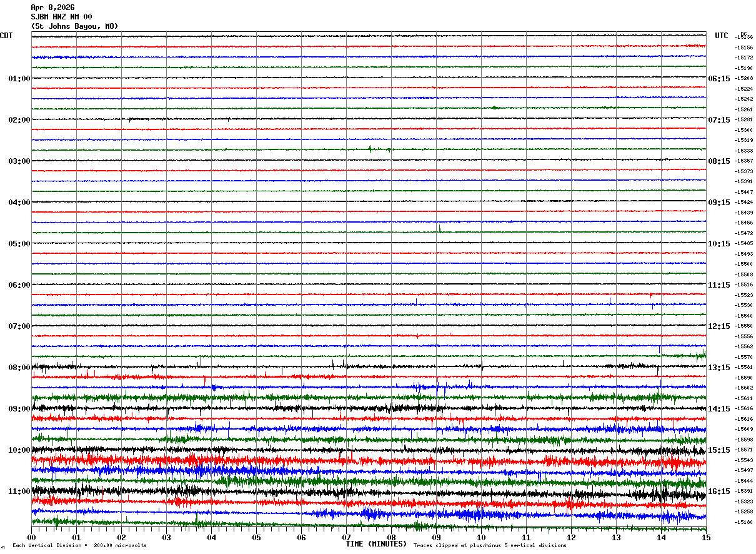Viewport: 756px width, 554px height.
Task: Click the DC offset value -15208
Action: [x=744, y=79]
